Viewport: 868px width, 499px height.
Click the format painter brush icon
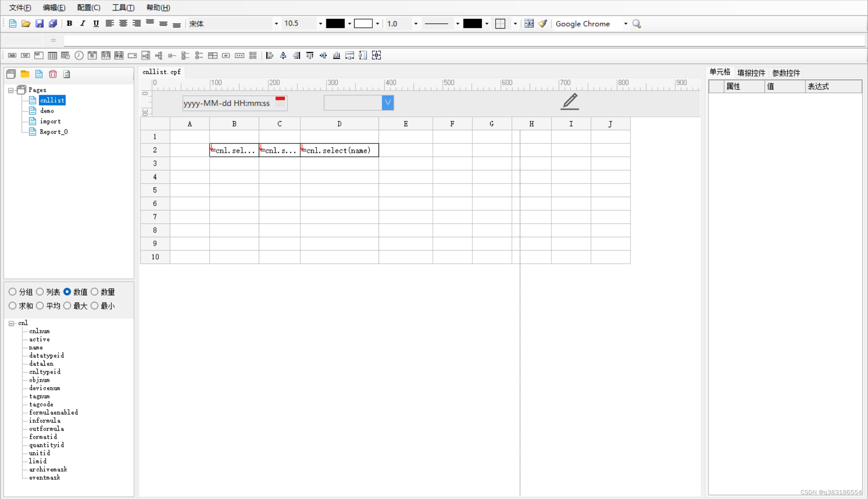[x=542, y=23]
